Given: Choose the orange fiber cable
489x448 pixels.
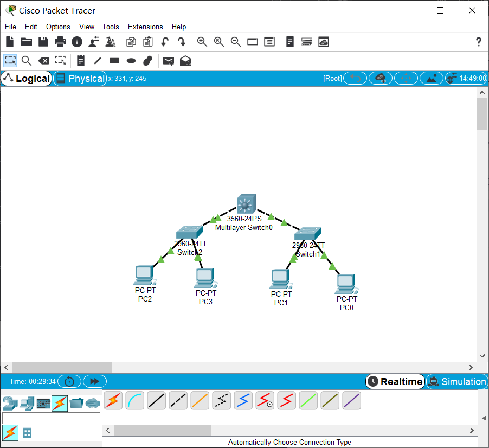Looking at the screenshot, I should click(200, 400).
